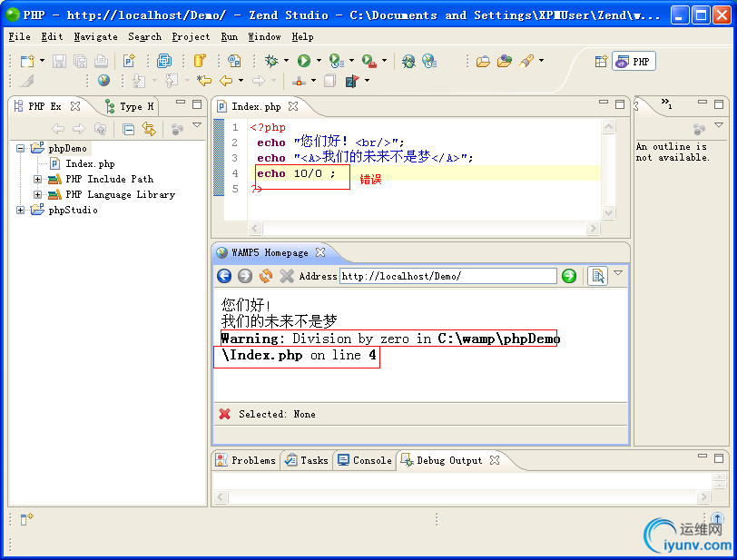
Task: Select the phpStudio project
Action: coord(73,211)
